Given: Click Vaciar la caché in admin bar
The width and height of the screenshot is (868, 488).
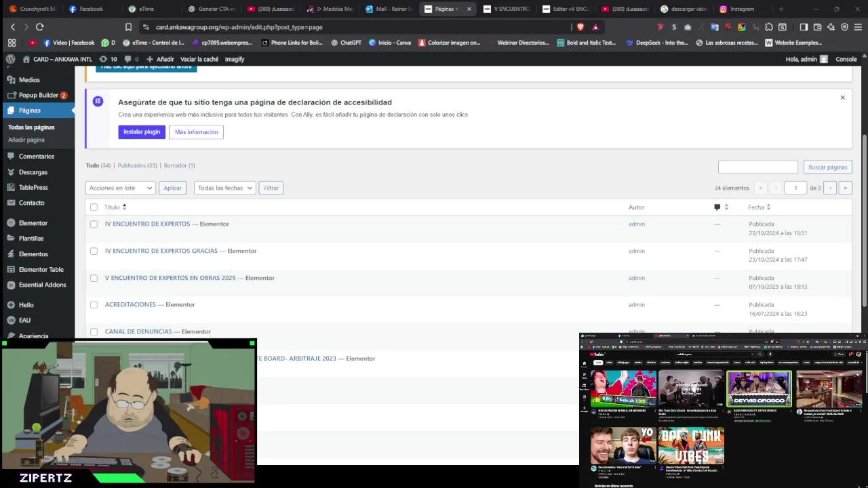Looking at the screenshot, I should click(199, 59).
